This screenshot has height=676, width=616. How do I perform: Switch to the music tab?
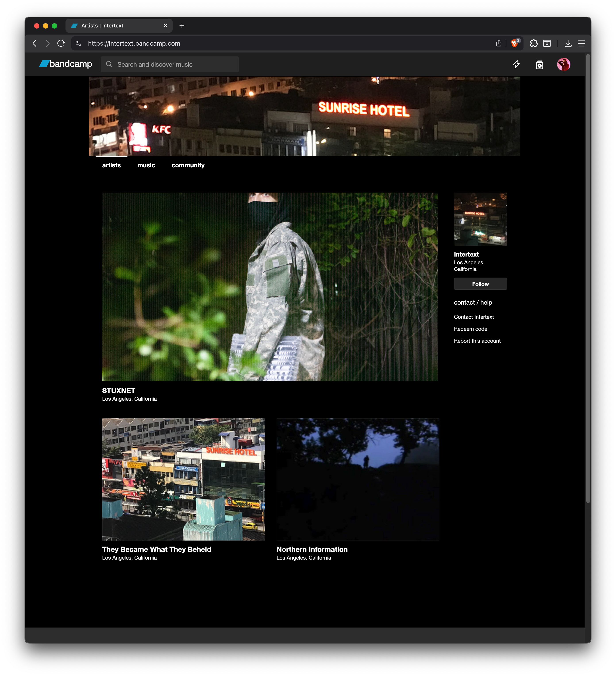[x=146, y=165]
